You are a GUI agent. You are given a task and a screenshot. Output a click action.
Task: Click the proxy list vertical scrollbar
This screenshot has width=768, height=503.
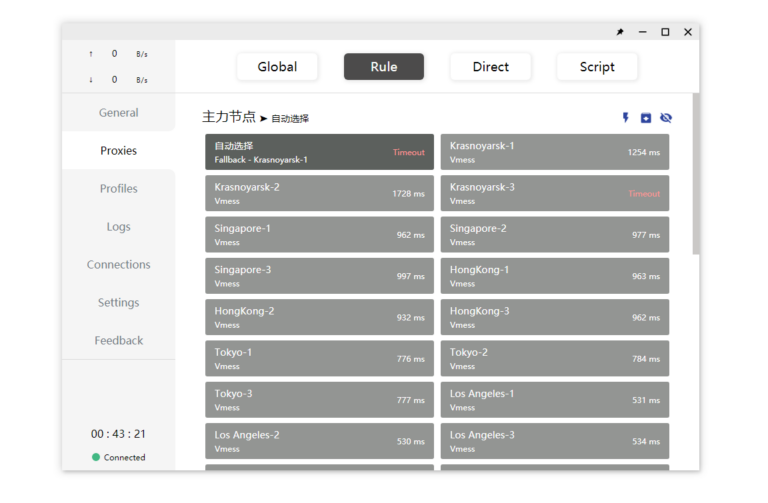tap(695, 180)
